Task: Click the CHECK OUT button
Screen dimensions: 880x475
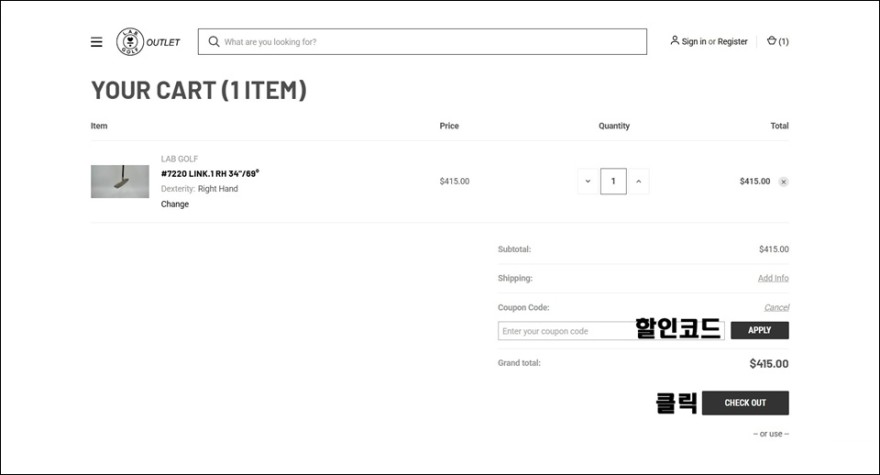Action: 745,403
